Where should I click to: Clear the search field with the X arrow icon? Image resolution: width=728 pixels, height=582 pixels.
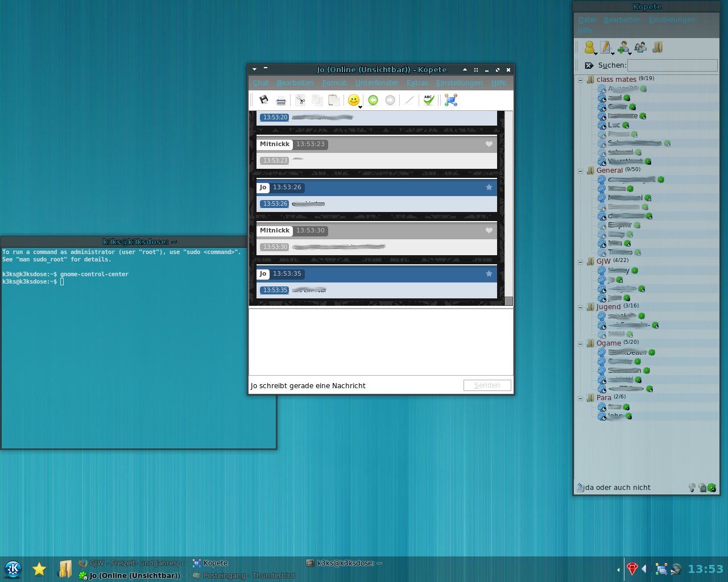(x=589, y=65)
